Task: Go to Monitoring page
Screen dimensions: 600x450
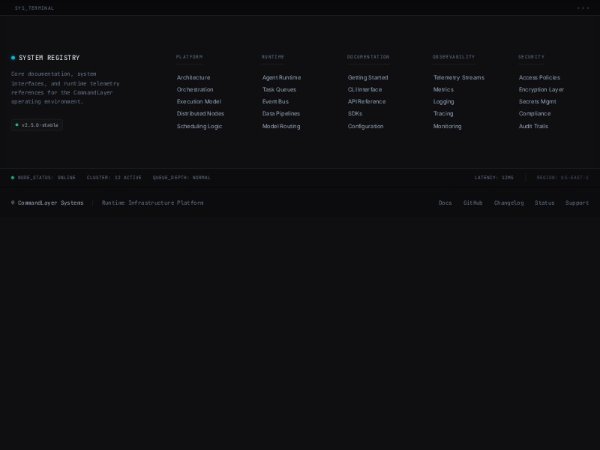Action: [x=447, y=126]
